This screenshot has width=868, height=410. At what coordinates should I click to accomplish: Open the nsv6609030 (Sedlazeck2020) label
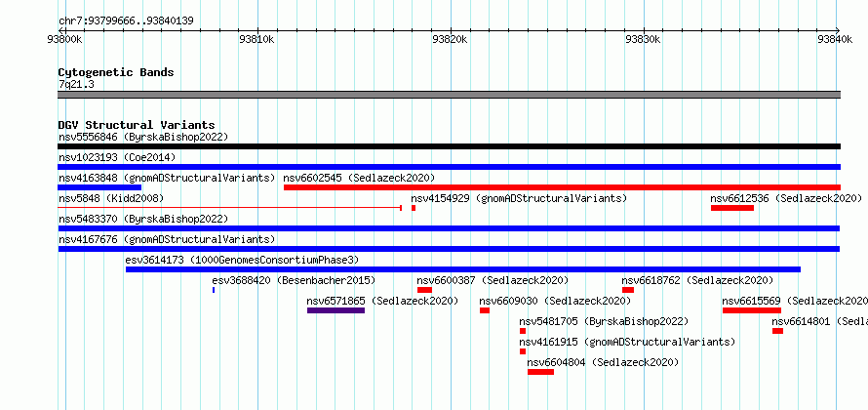[555, 301]
